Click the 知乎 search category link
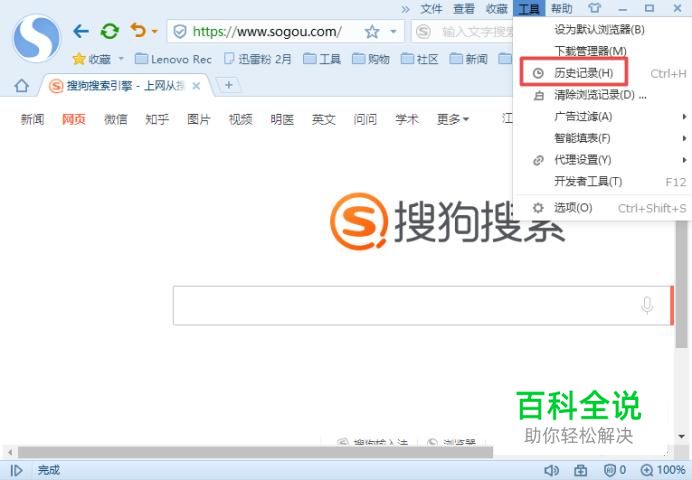692x480 pixels. (x=157, y=119)
